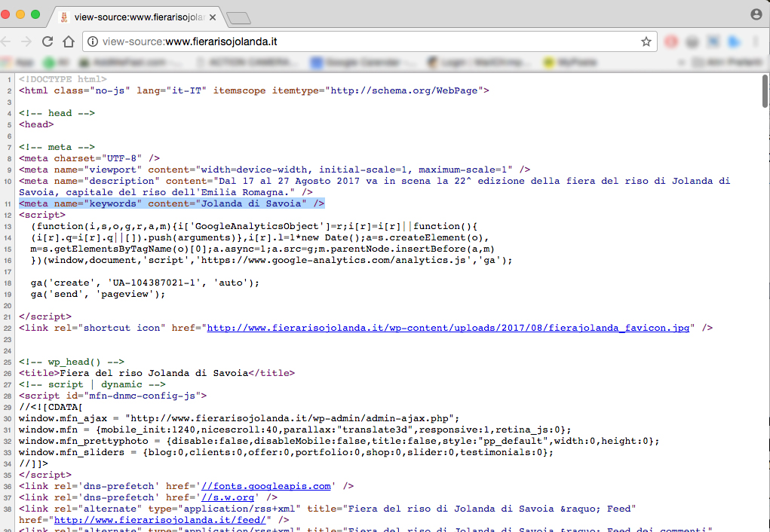Open a new tab
The height and width of the screenshot is (532, 770).
[238, 18]
